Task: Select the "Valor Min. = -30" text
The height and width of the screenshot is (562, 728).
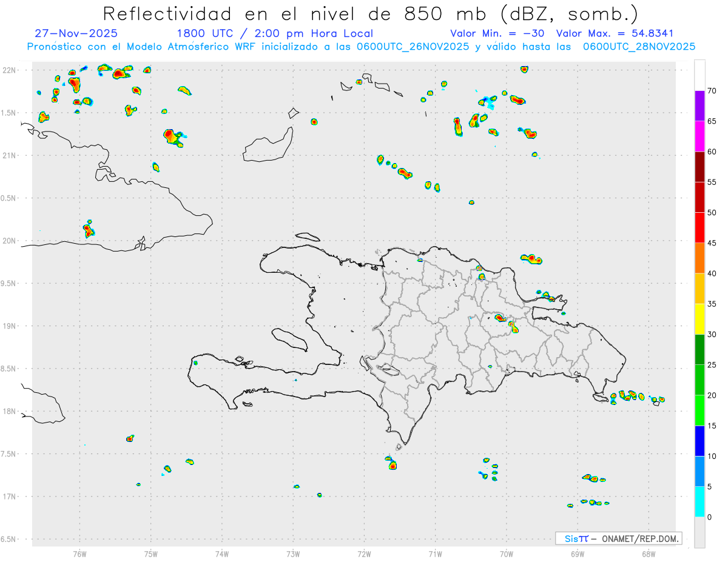Action: coord(499,33)
